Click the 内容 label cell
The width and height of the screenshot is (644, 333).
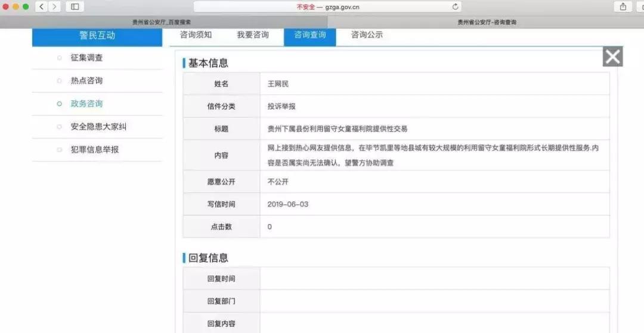click(x=221, y=155)
